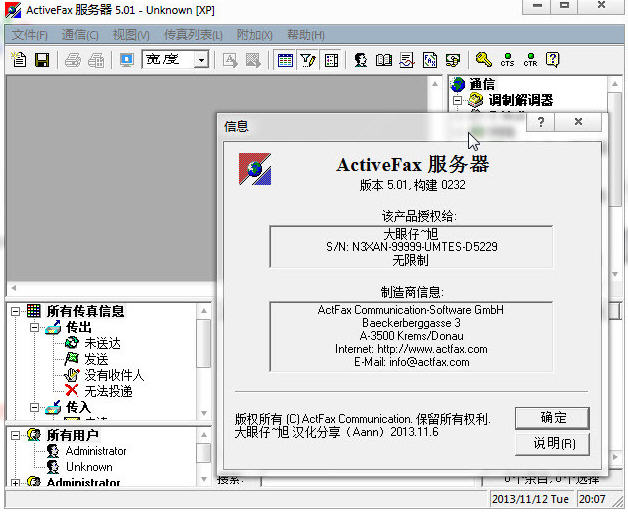Click the 传出 outgoing fax icon
Screen dimensions: 628x512
(x=53, y=327)
